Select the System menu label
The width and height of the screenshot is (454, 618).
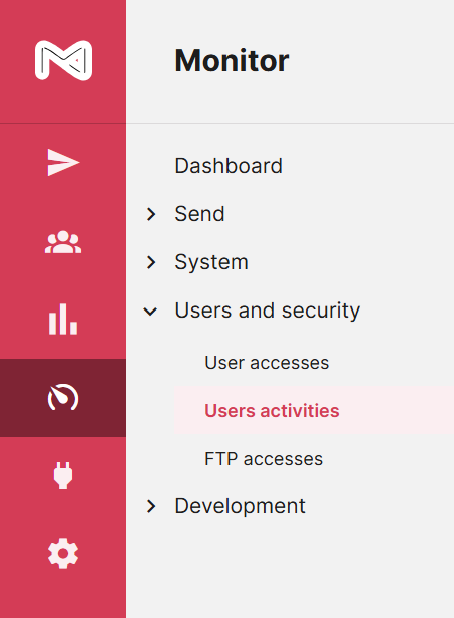[212, 262]
